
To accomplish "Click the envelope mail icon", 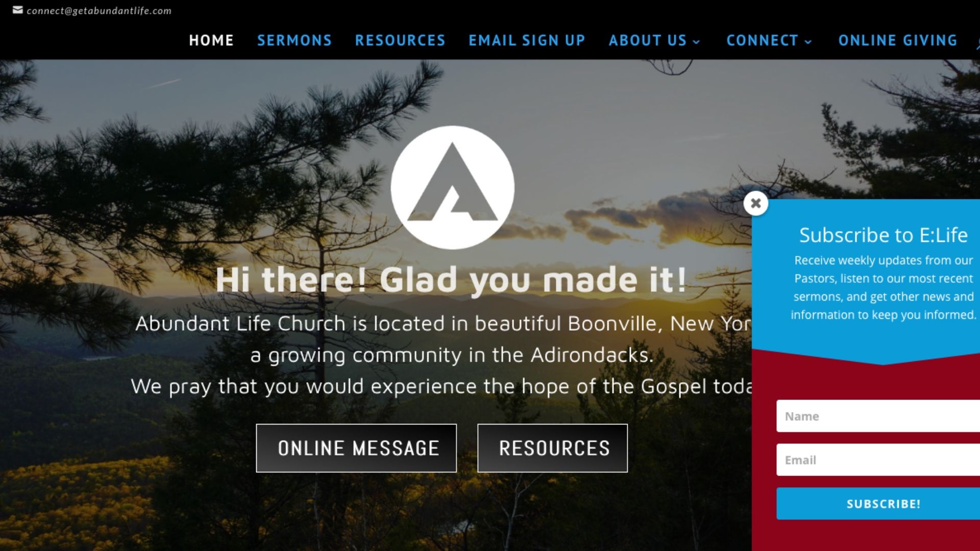I will (18, 10).
